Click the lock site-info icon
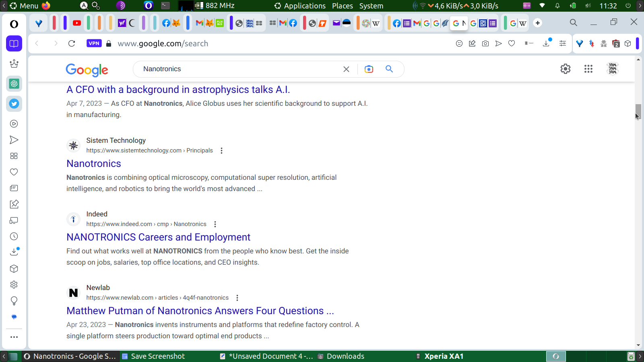Screen dimensions: 644x362 click(x=109, y=43)
